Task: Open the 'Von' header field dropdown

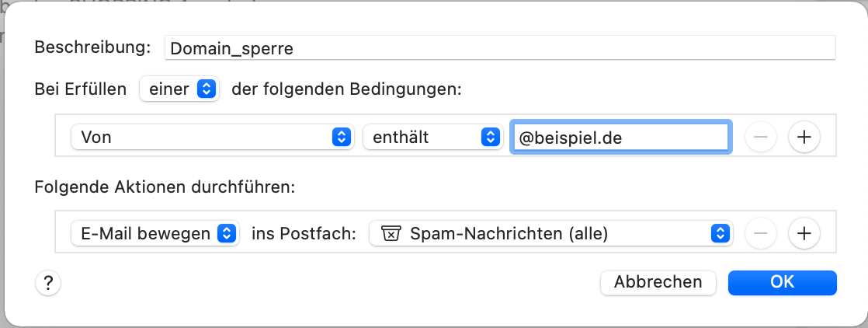Action: [x=211, y=138]
